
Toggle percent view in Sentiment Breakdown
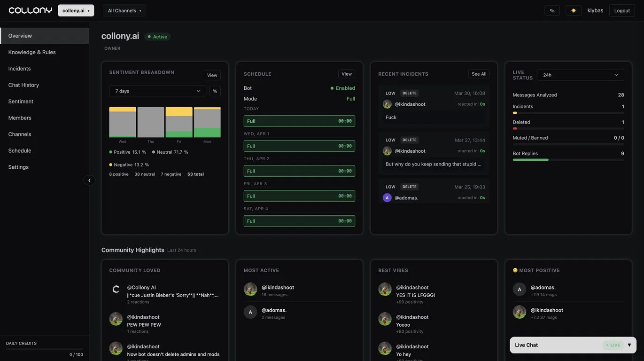[215, 91]
